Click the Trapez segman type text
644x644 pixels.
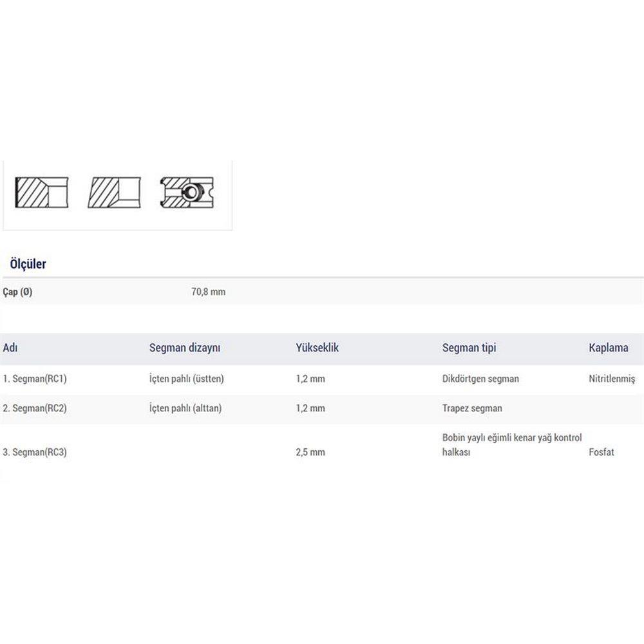click(472, 408)
